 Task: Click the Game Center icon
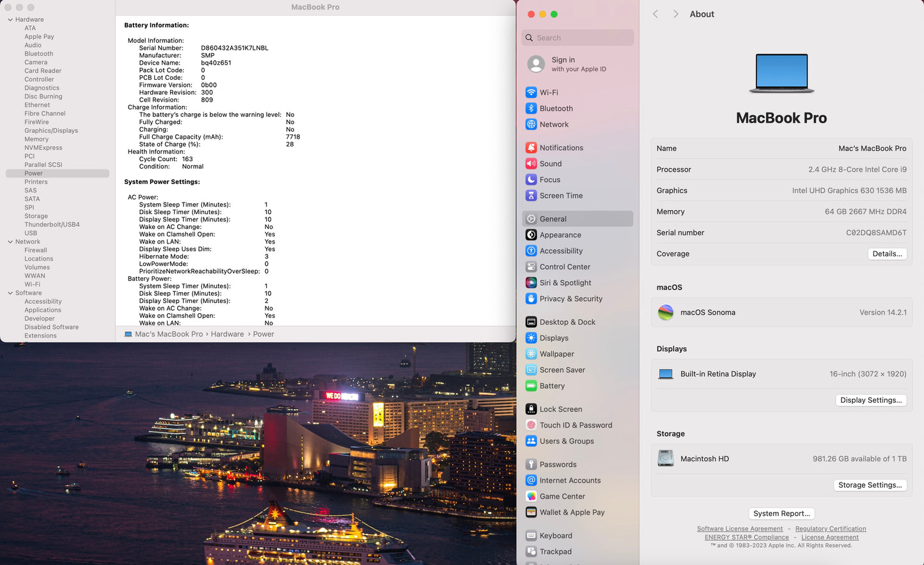[531, 497]
